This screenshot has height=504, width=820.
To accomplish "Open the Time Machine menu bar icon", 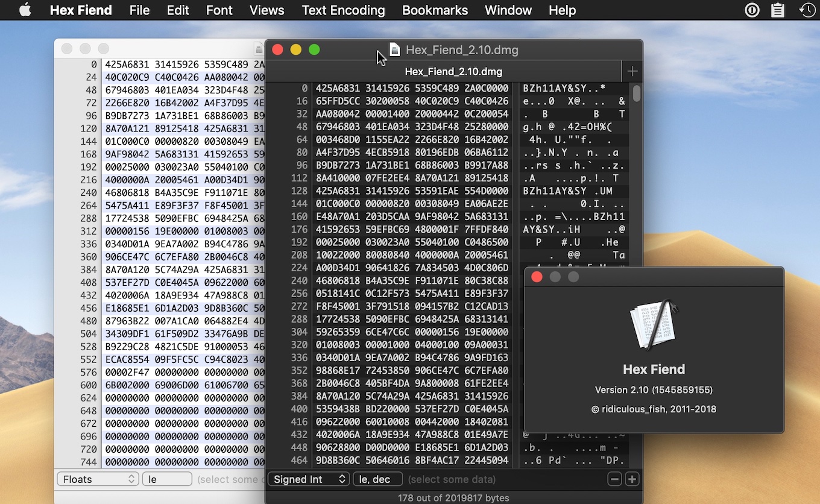I will point(807,10).
